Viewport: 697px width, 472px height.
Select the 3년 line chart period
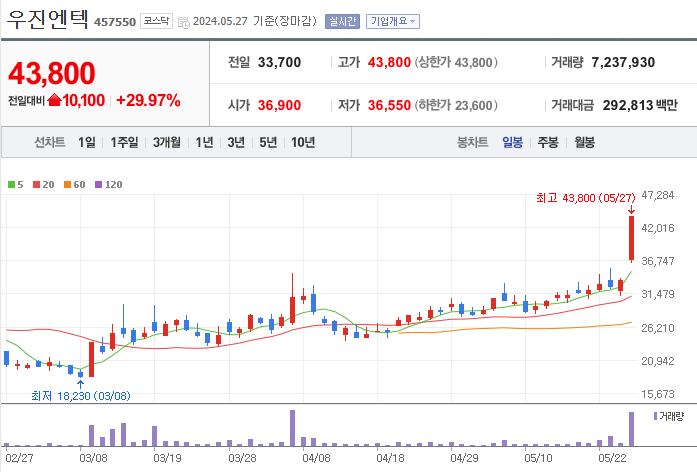pyautogui.click(x=236, y=142)
